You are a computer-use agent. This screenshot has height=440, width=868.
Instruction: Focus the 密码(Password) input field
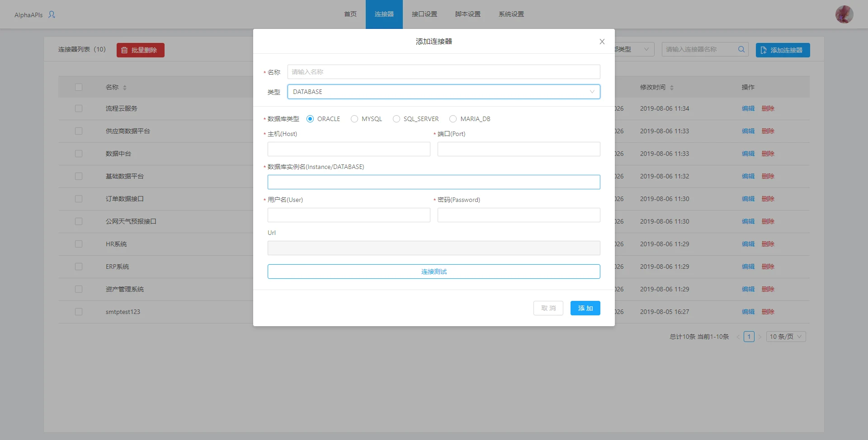519,215
